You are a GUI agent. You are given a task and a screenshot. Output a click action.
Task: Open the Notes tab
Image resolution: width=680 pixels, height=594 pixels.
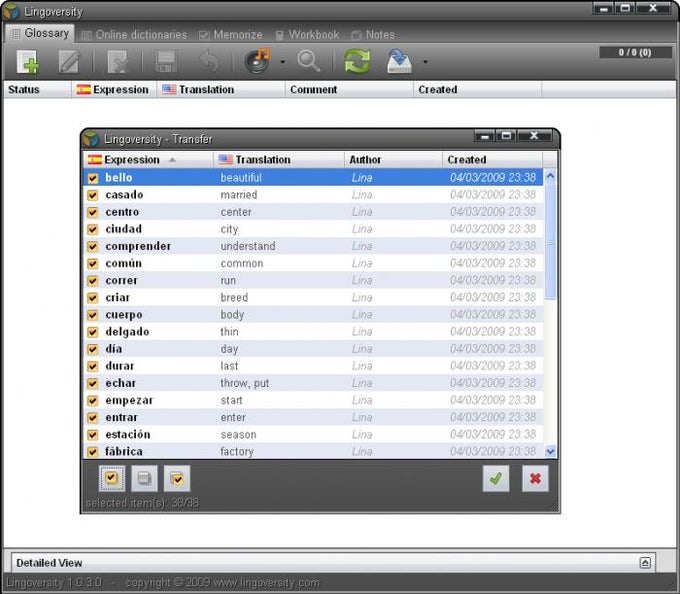pyautogui.click(x=373, y=35)
